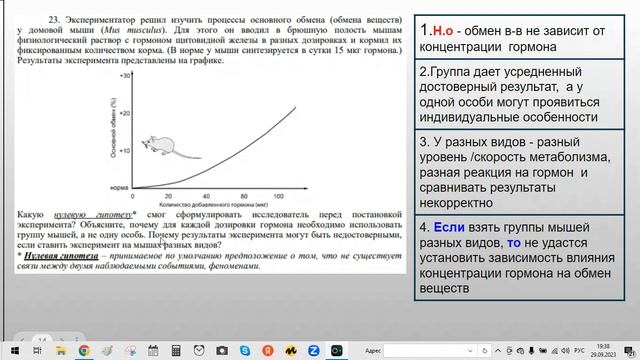The image size is (640, 360).
Task: Open the microphone tray icon
Action: pos(531,351)
